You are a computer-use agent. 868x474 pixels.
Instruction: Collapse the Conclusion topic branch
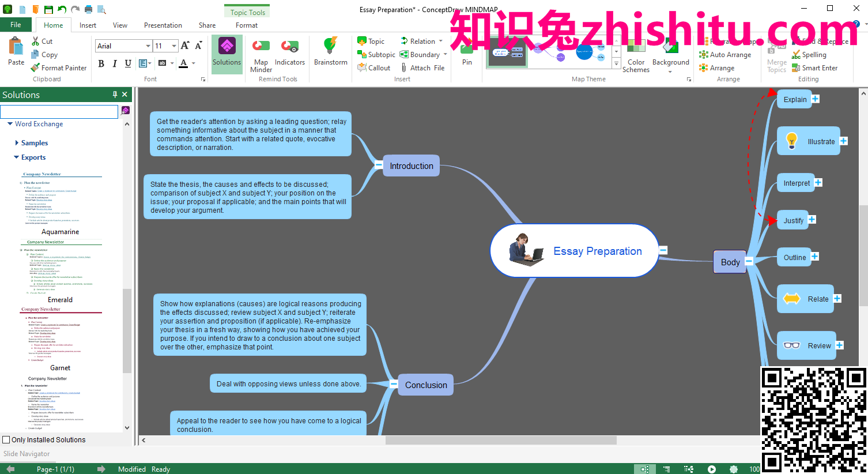[394, 384]
